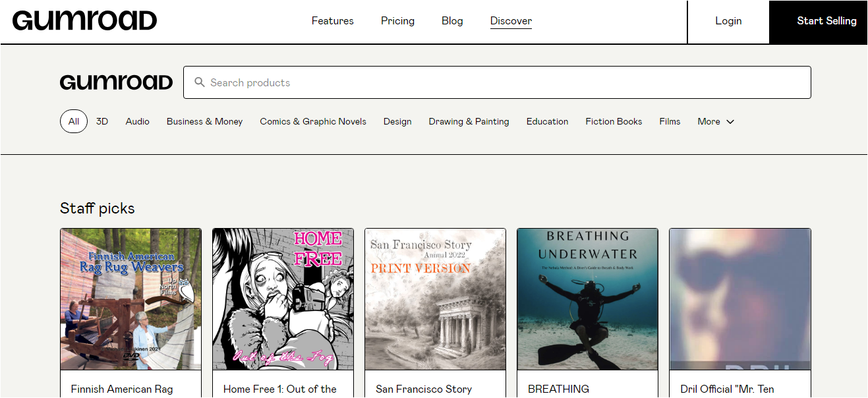The image size is (868, 398).
Task: Click the magnifying glass search icon
Action: coord(199,82)
